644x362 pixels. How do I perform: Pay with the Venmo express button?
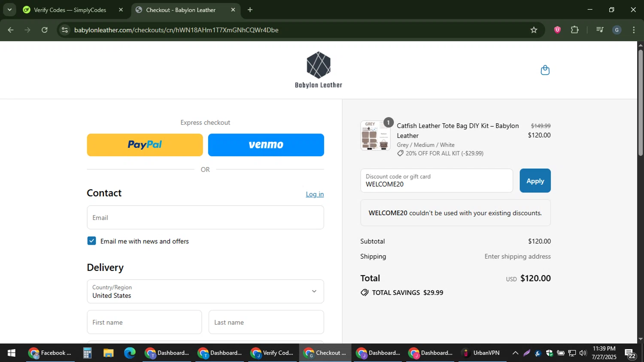point(266,145)
